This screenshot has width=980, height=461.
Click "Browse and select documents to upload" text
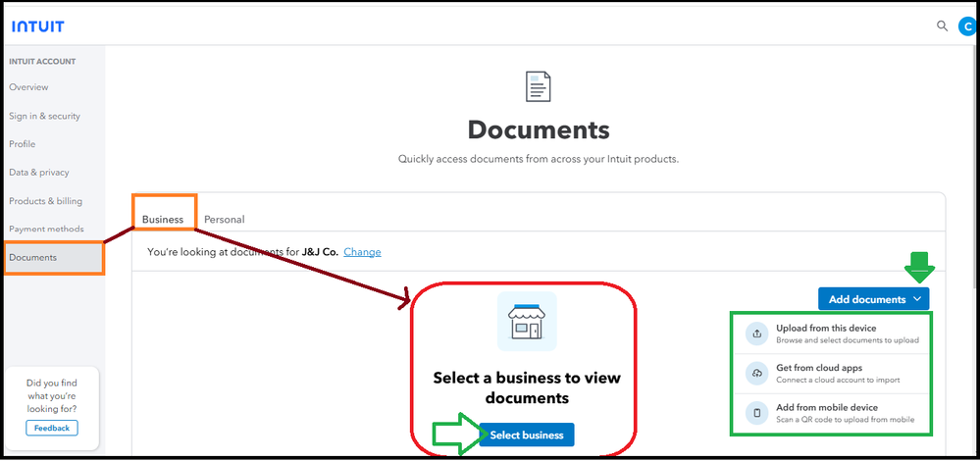848,340
